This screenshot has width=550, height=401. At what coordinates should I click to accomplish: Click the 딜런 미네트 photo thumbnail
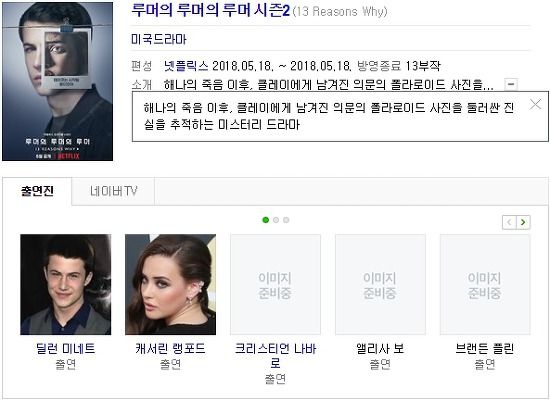(x=66, y=285)
